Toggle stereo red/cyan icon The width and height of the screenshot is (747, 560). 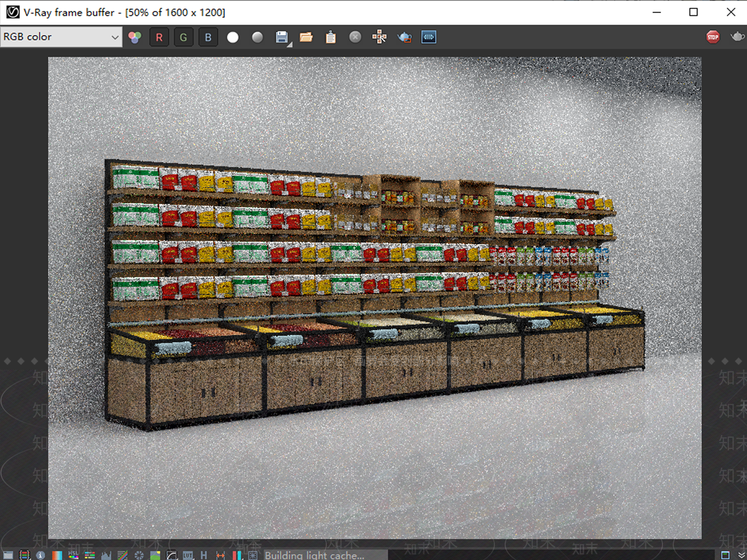237,555
